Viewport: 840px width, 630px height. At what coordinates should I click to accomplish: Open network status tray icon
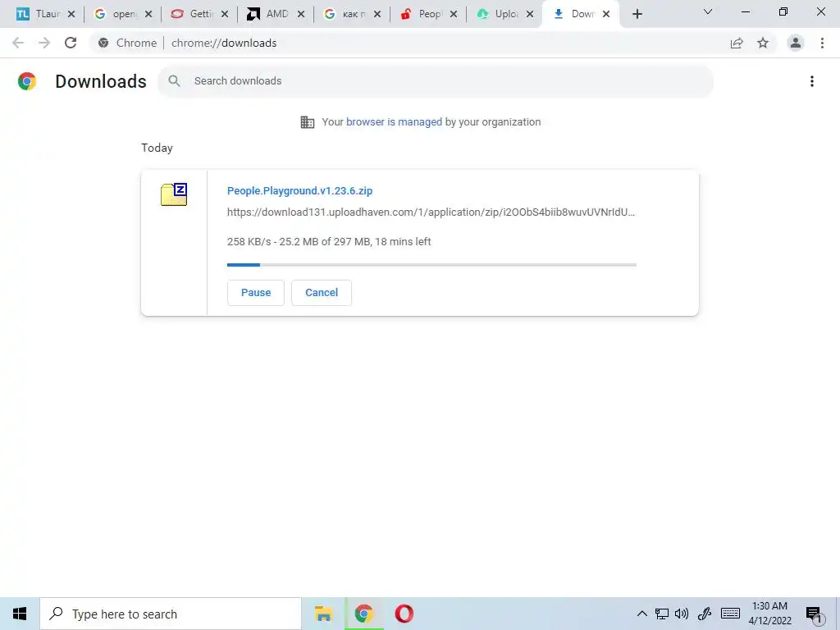pyautogui.click(x=662, y=614)
